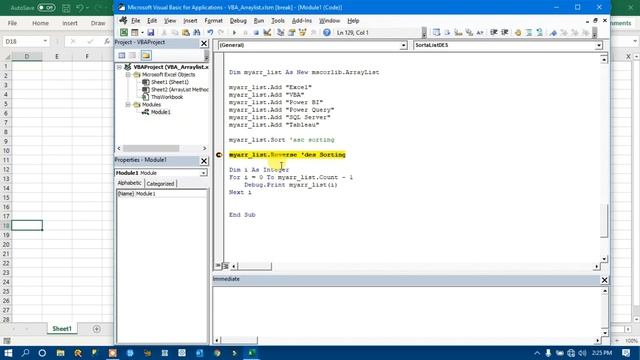Open Project Explorer toolbar icon

(x=280, y=32)
